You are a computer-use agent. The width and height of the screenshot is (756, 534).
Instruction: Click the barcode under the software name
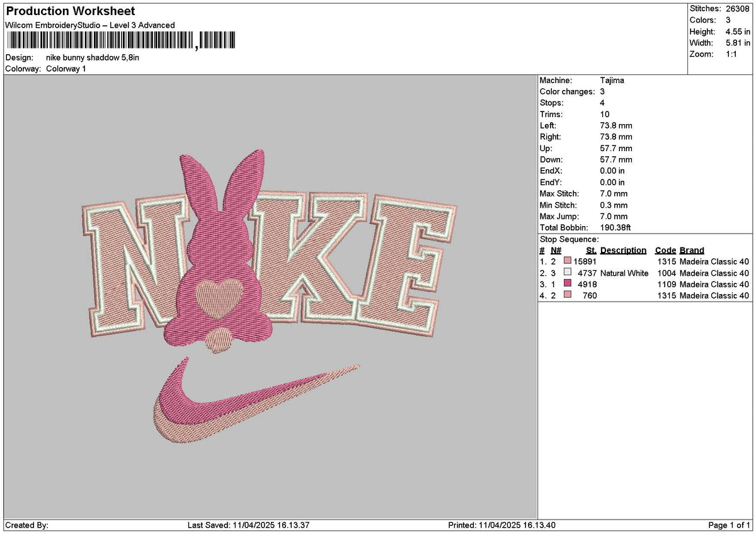coord(121,41)
